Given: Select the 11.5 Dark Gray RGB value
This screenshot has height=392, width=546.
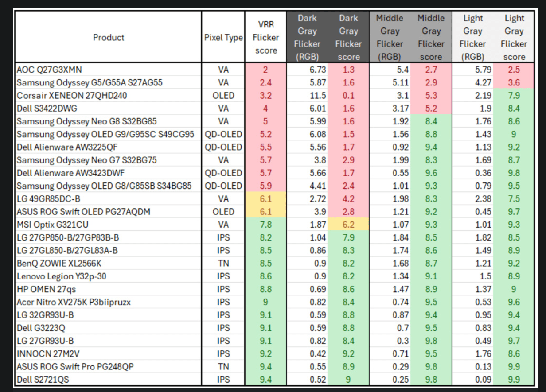Looking at the screenshot, I should [307, 96].
